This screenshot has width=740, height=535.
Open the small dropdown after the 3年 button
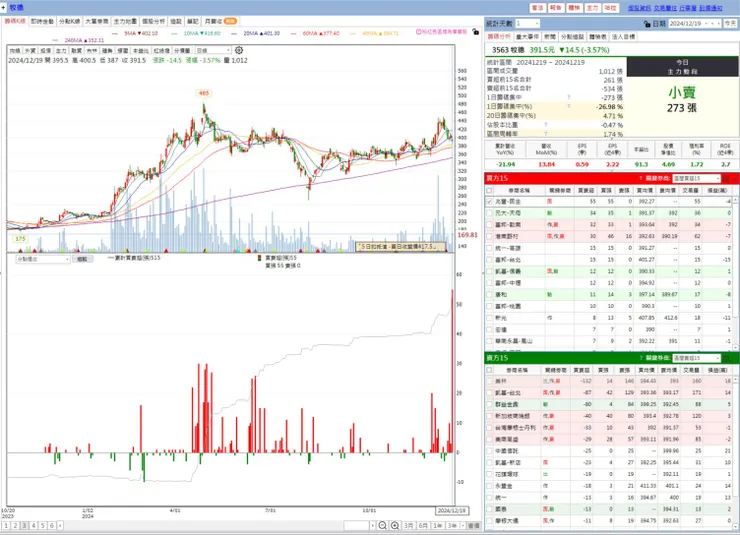pos(463,525)
